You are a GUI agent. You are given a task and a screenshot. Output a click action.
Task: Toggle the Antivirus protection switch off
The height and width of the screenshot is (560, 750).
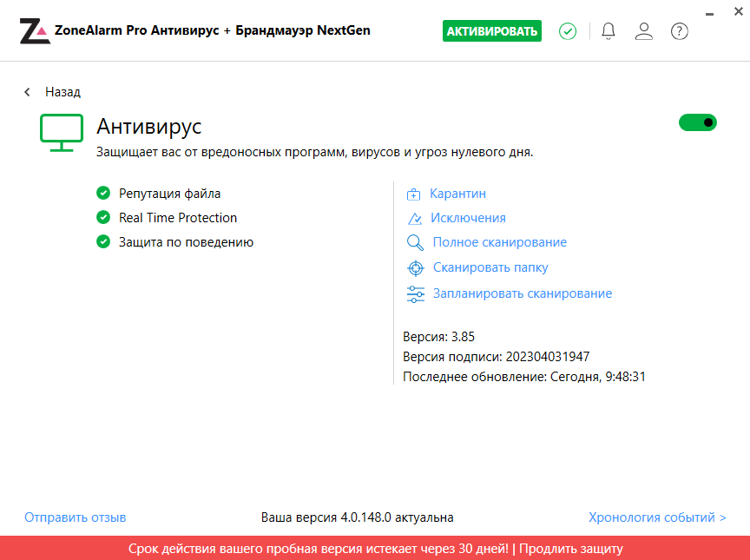[x=698, y=122]
